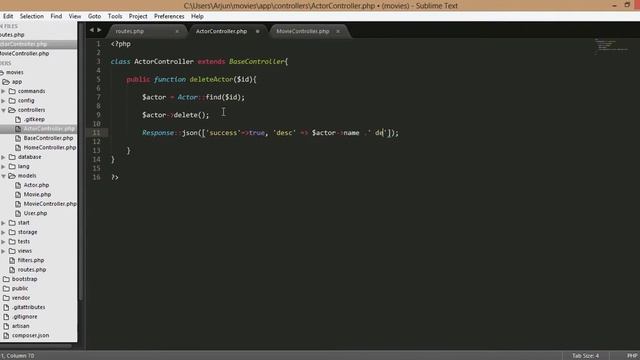Screen dimensions: 640x360
Task: Close the routes.php tab
Action: (x=177, y=31)
